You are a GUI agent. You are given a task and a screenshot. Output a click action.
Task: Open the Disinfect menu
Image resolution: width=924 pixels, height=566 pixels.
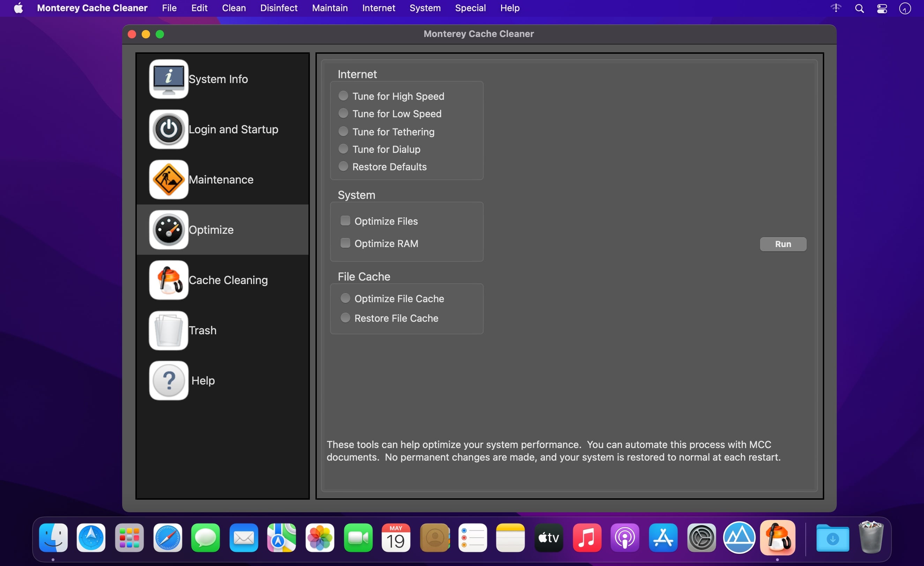[278, 8]
